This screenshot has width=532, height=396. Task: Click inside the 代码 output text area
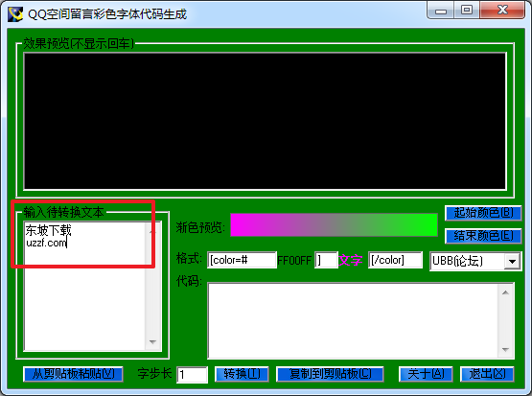(x=353, y=320)
